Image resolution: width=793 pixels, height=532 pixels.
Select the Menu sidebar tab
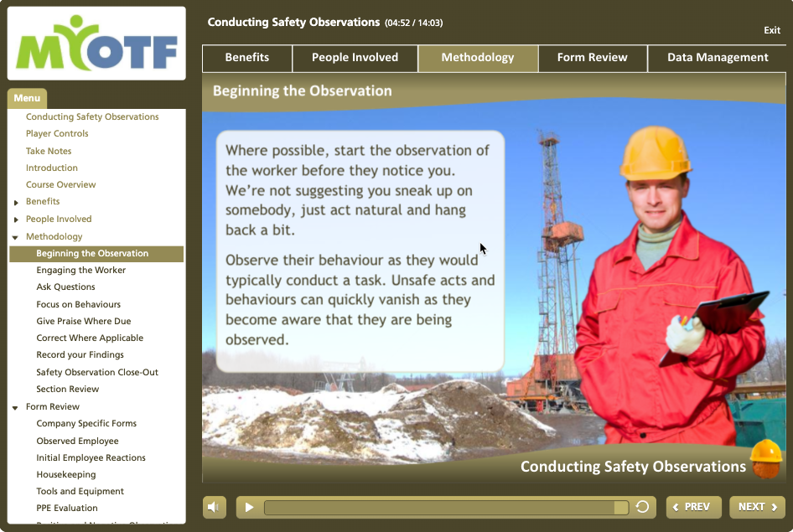28,99
